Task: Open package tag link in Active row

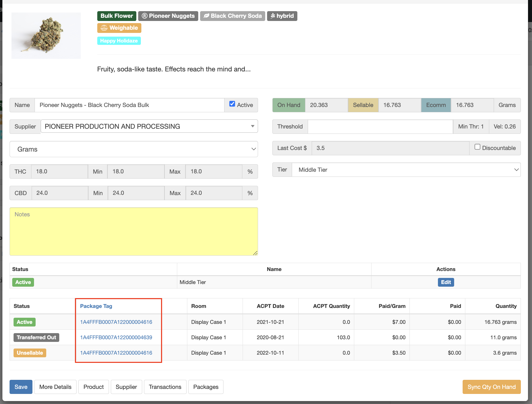Action: [116, 322]
